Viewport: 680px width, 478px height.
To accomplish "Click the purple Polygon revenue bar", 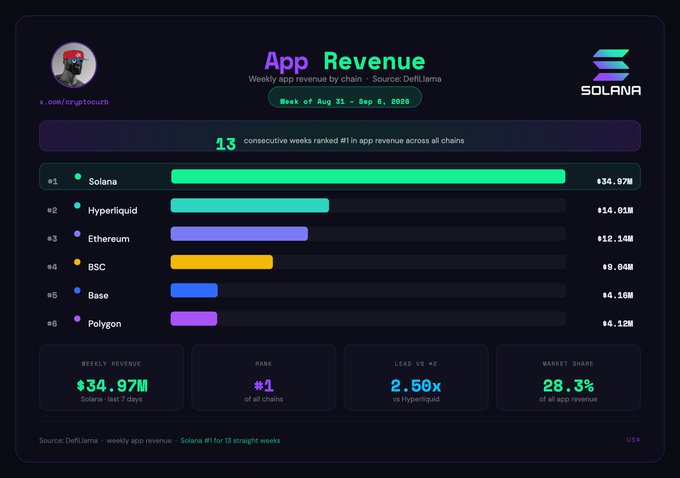I will [x=194, y=319].
